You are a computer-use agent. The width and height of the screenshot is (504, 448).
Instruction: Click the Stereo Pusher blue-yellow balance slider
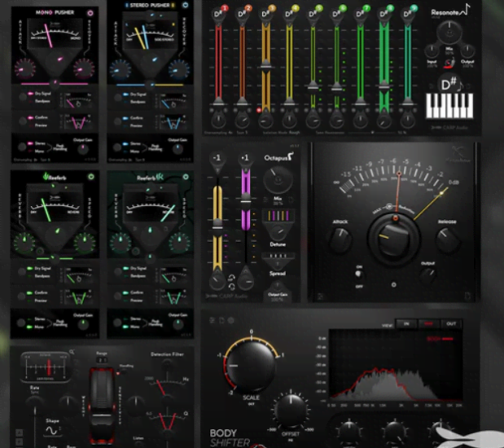[150, 85]
